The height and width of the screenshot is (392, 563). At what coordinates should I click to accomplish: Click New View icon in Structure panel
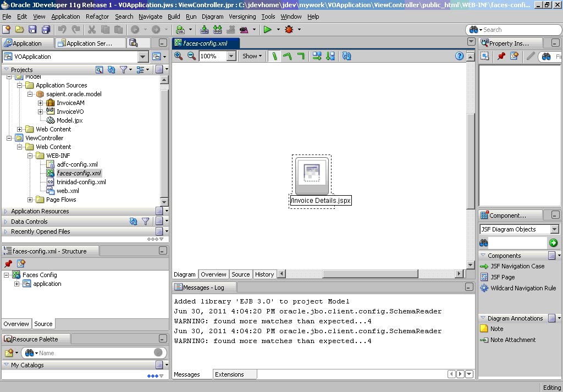point(21,264)
